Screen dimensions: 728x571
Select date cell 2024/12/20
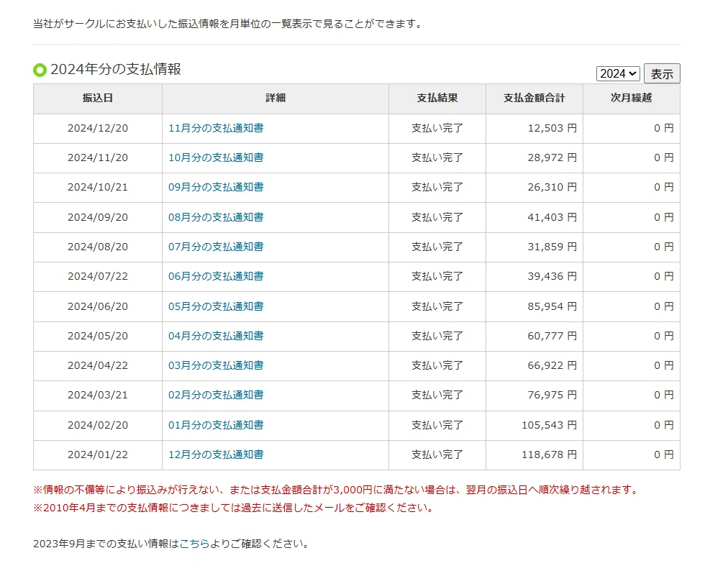point(98,128)
